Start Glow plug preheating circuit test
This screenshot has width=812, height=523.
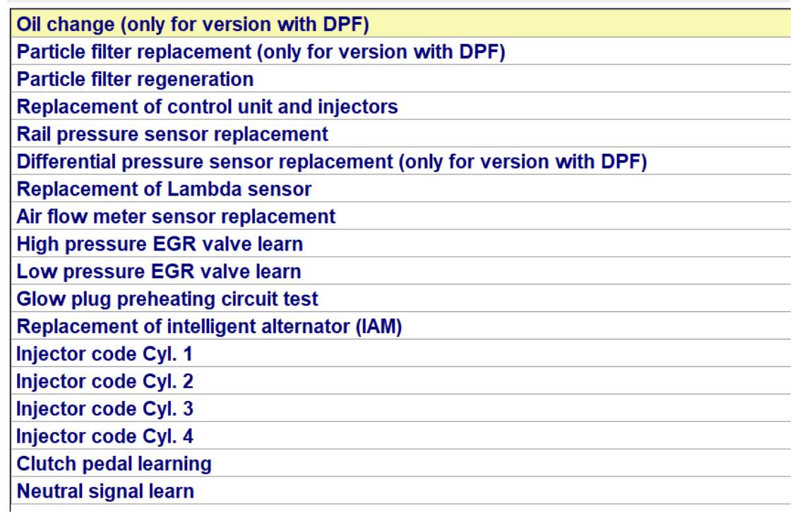coord(400,299)
